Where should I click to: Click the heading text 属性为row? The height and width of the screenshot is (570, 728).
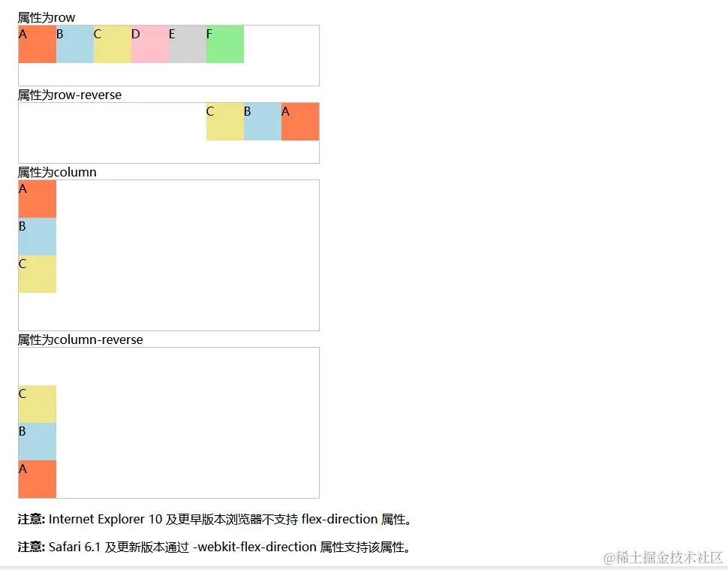pyautogui.click(x=46, y=17)
